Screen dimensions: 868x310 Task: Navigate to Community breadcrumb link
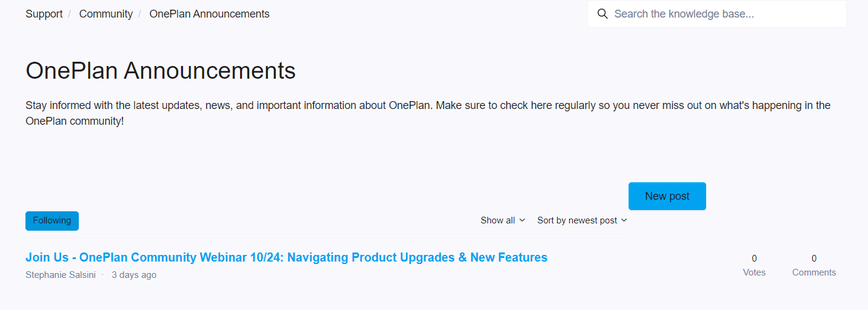[x=106, y=14]
